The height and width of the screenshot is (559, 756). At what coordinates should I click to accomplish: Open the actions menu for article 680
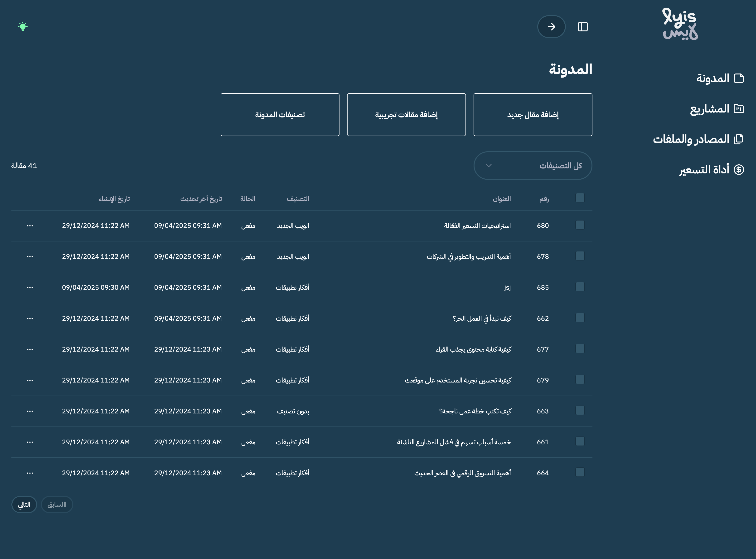pos(30,225)
